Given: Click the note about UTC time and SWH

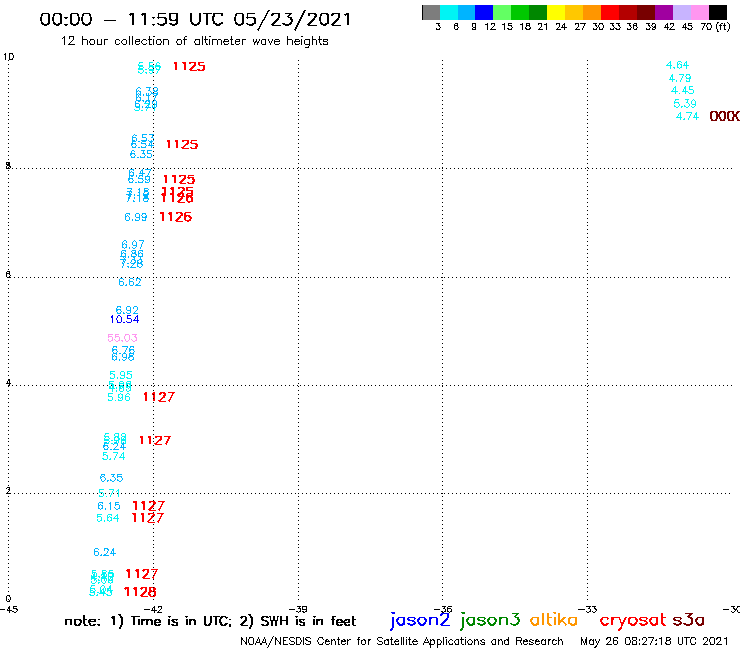Looking at the screenshot, I should tap(210, 621).
